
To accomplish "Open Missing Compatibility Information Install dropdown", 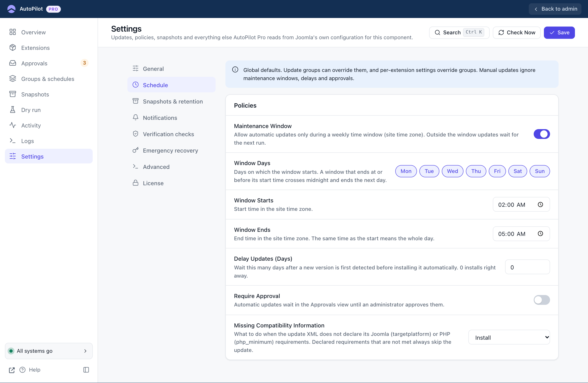I will pyautogui.click(x=509, y=337).
